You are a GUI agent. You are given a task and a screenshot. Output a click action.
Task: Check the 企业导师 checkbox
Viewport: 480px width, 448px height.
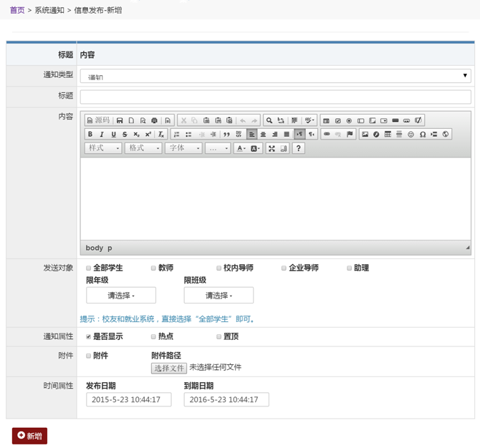[x=284, y=268]
